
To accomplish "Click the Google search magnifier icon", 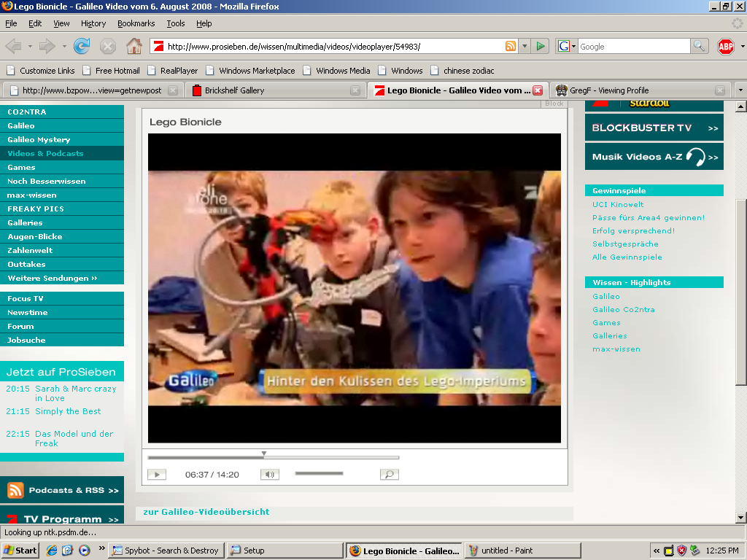I will 698,46.
